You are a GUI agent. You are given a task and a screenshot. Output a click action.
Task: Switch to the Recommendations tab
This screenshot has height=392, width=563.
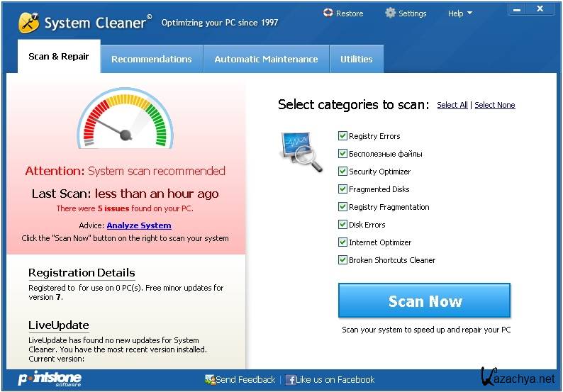pos(151,60)
